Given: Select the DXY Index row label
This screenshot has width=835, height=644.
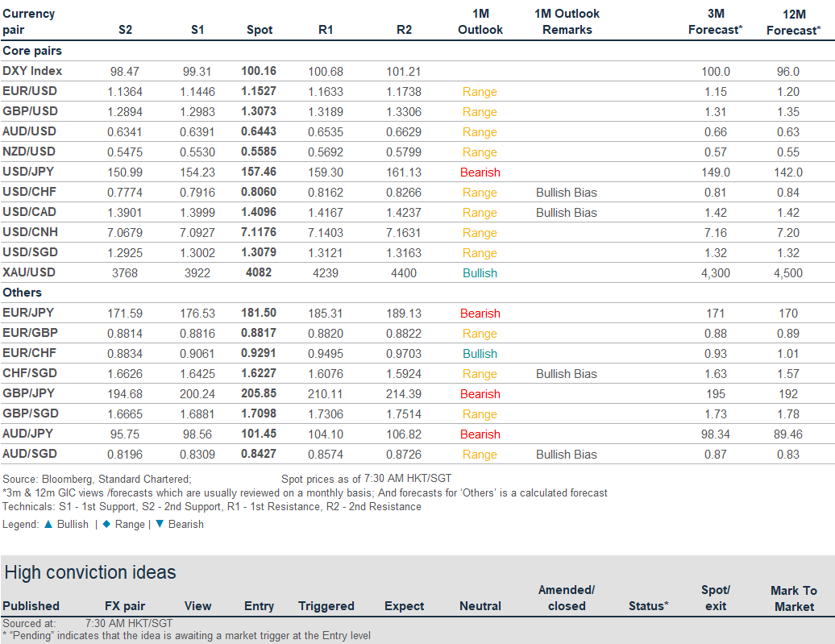Looking at the screenshot, I should (32, 71).
